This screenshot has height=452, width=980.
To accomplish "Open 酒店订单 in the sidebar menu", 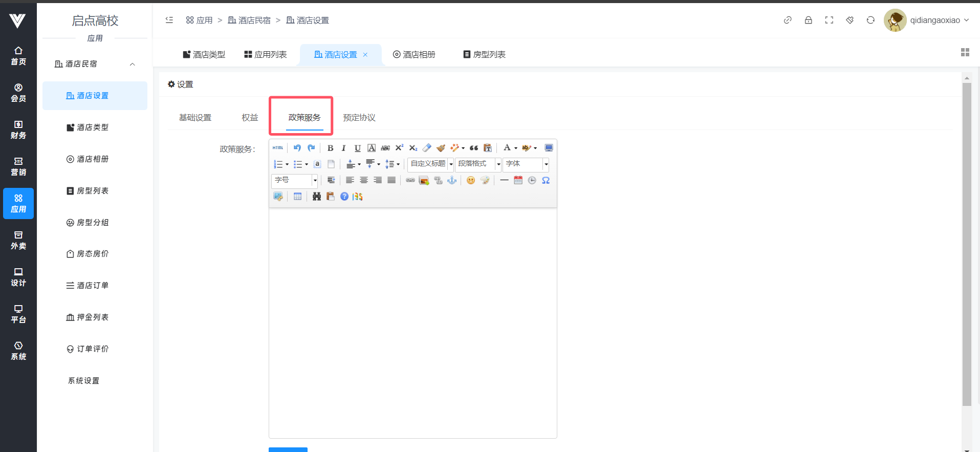I will point(92,286).
